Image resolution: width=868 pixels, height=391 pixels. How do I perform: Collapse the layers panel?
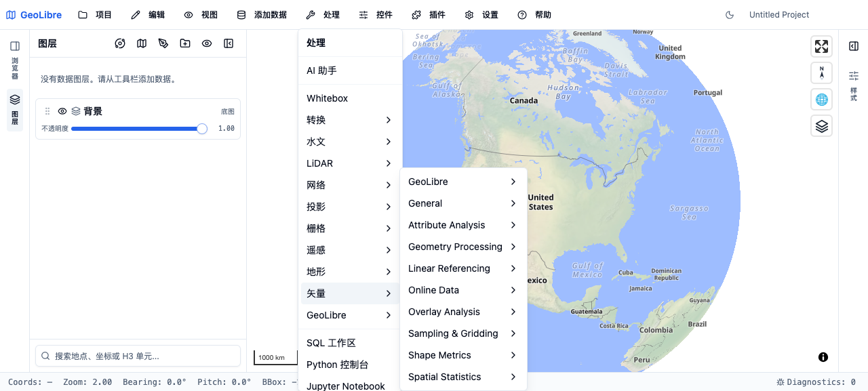pyautogui.click(x=229, y=43)
